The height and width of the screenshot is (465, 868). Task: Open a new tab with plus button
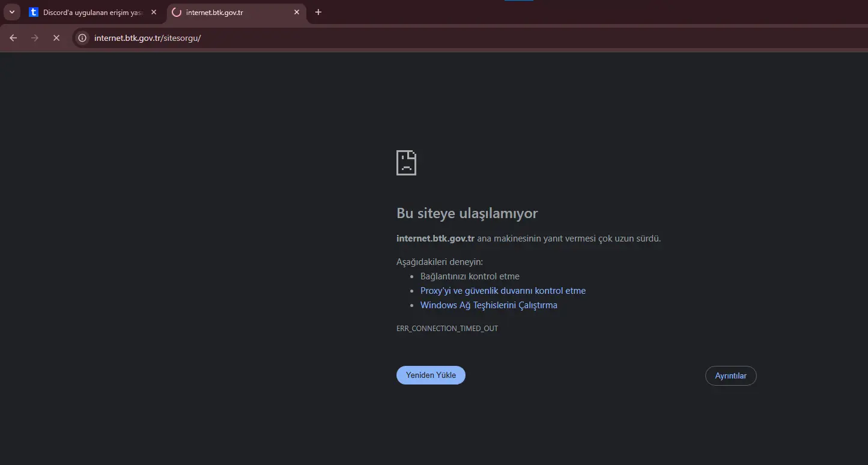318,12
